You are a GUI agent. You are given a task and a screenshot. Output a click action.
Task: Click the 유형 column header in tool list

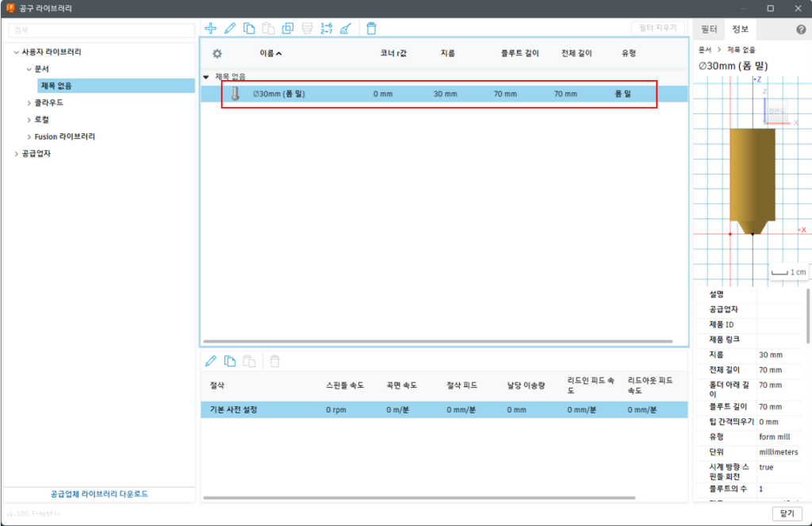(629, 53)
